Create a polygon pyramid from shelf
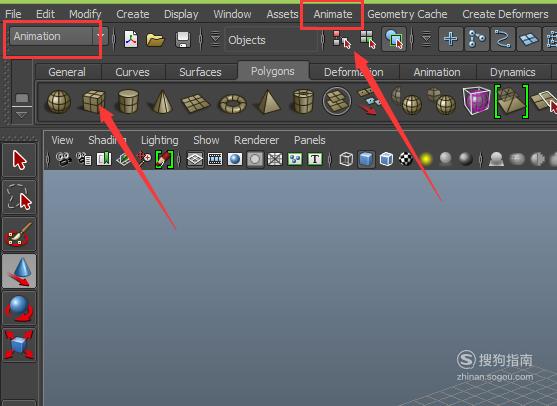Viewport: 557px width, 406px height. [x=268, y=102]
